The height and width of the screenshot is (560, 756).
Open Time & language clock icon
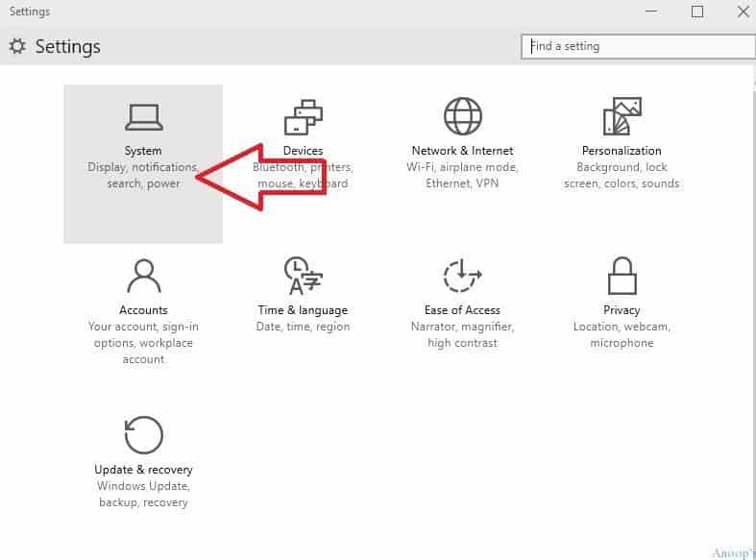[303, 276]
